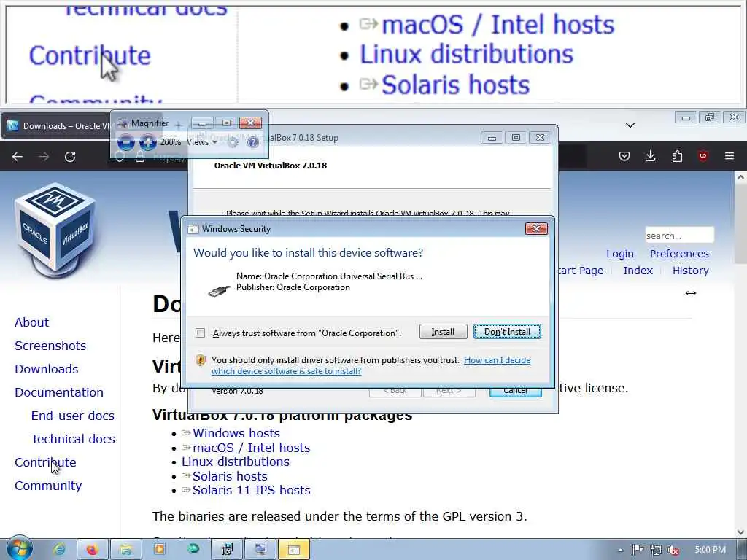The height and width of the screenshot is (560, 747).
Task: Open the History link
Action: tap(690, 271)
